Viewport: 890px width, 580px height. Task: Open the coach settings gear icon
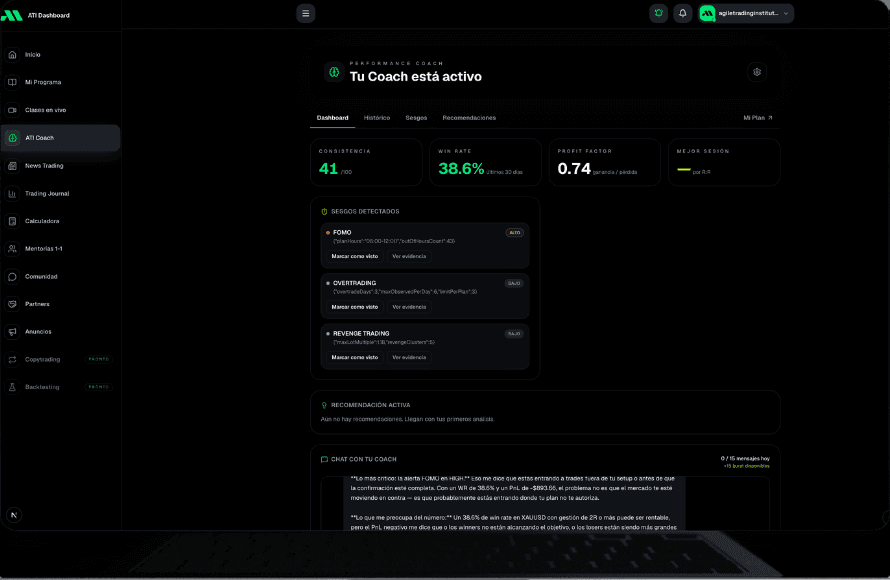757,72
